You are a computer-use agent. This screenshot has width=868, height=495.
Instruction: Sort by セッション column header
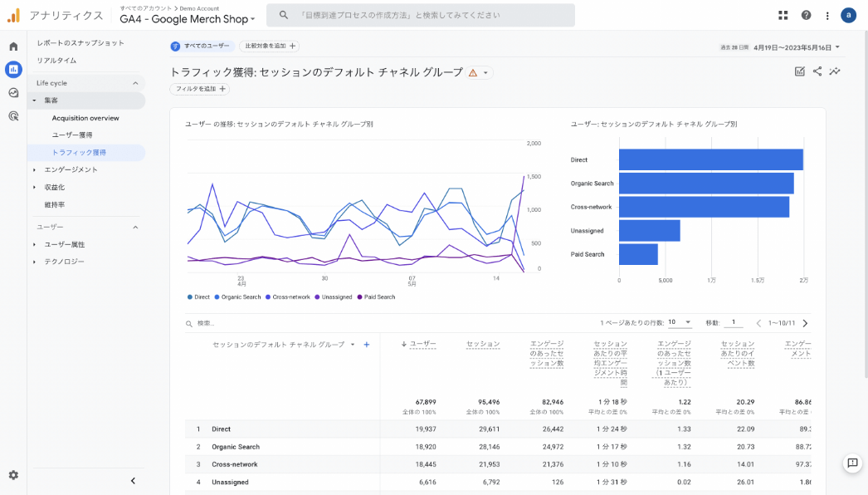483,344
